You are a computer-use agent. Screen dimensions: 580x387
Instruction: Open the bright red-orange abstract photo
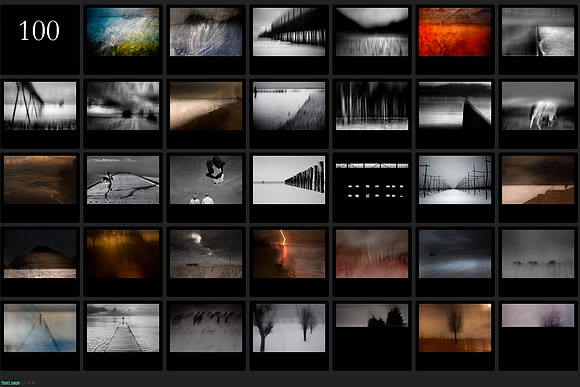[455, 32]
